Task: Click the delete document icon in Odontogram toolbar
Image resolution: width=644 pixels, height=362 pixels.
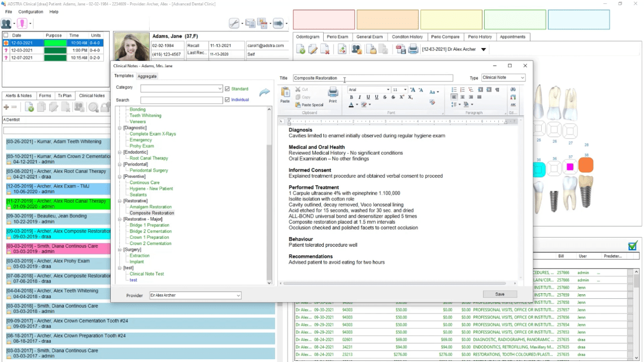Action: pos(325,50)
